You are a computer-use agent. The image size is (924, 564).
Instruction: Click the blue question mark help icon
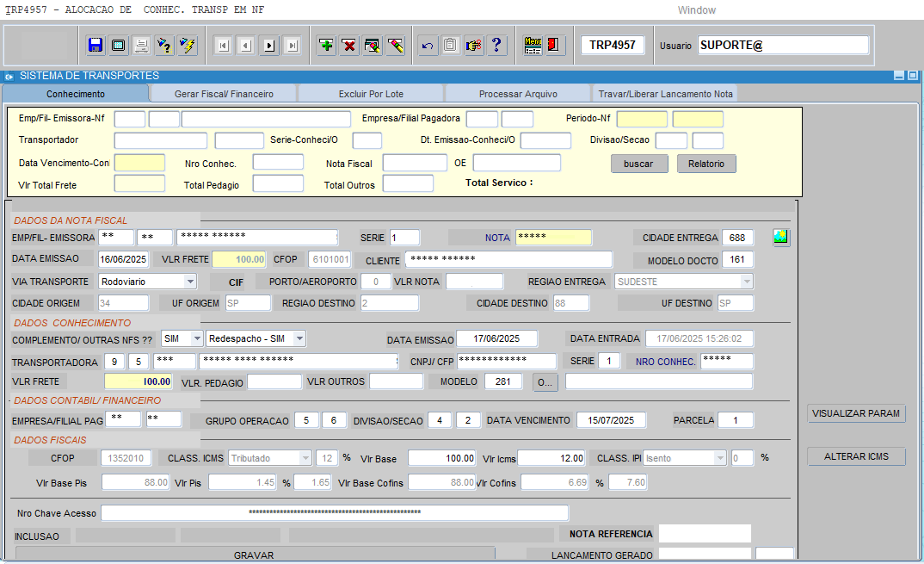497,46
